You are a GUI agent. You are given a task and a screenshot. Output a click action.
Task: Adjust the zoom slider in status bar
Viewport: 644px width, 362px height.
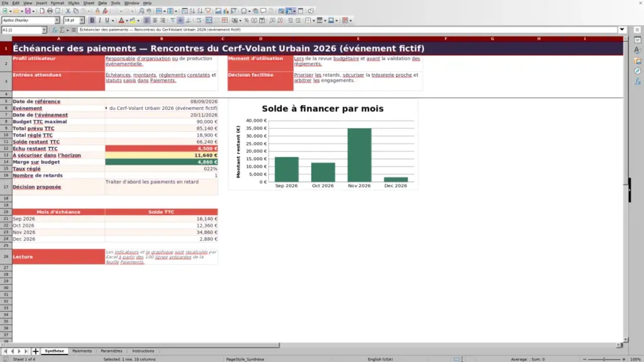pyautogui.click(x=604, y=359)
